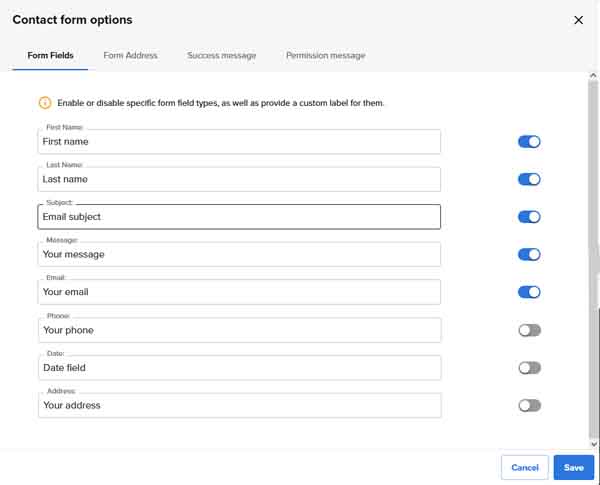
Task: Switch off the Your message toggle
Action: 529,254
